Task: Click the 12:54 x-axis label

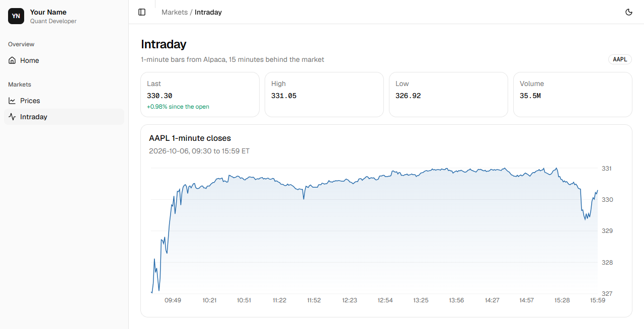Action: tap(385, 300)
